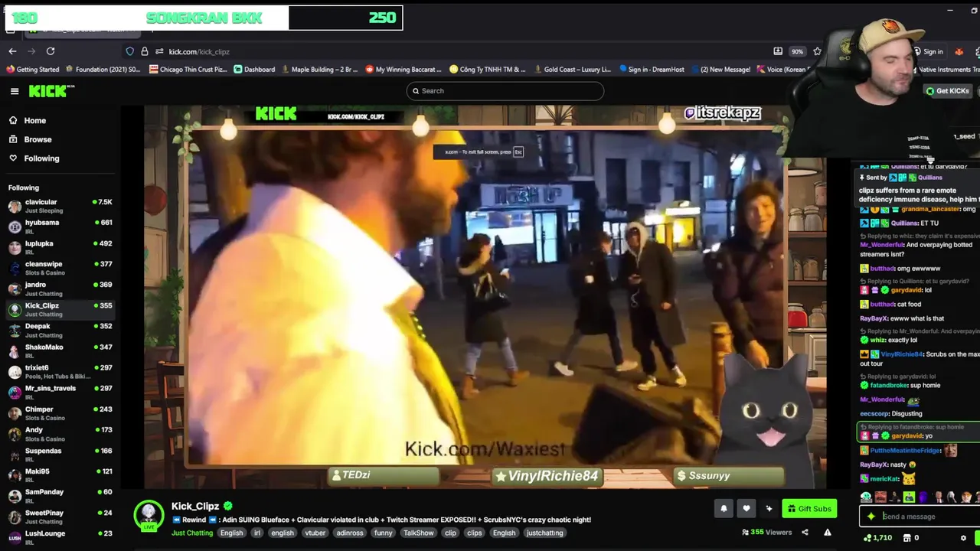Viewport: 980px width, 551px height.
Task: Reload the page with refresh icon
Action: (51, 51)
